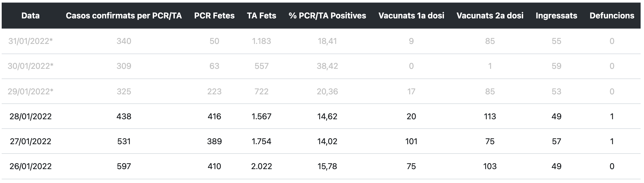Select the 27/01/2022 date cell
Viewport: 644px width, 183px height.
(31, 141)
